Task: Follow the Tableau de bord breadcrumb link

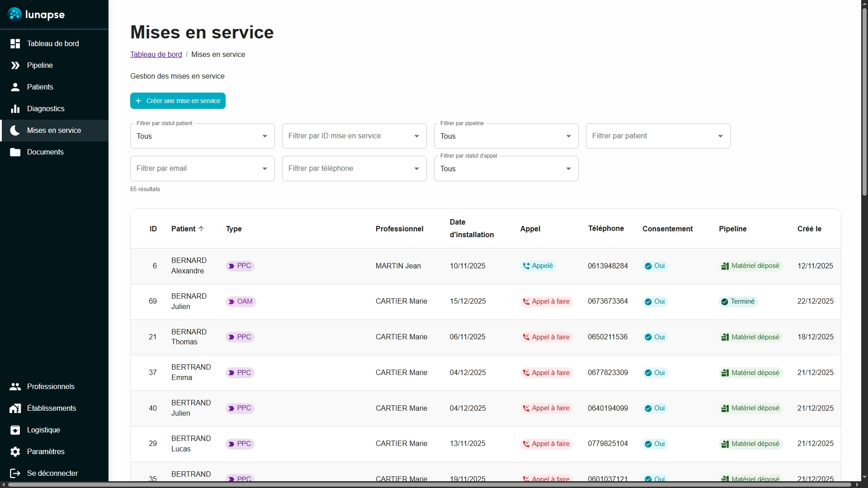Action: pyautogui.click(x=156, y=55)
